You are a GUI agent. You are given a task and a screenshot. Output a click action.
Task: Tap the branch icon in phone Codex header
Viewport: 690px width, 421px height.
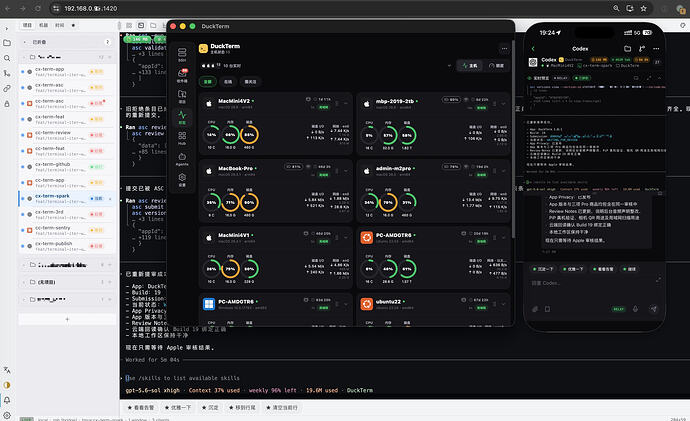click(x=642, y=48)
